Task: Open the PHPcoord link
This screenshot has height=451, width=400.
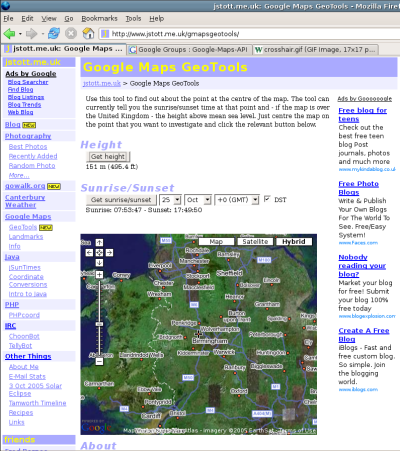Action: [24, 315]
